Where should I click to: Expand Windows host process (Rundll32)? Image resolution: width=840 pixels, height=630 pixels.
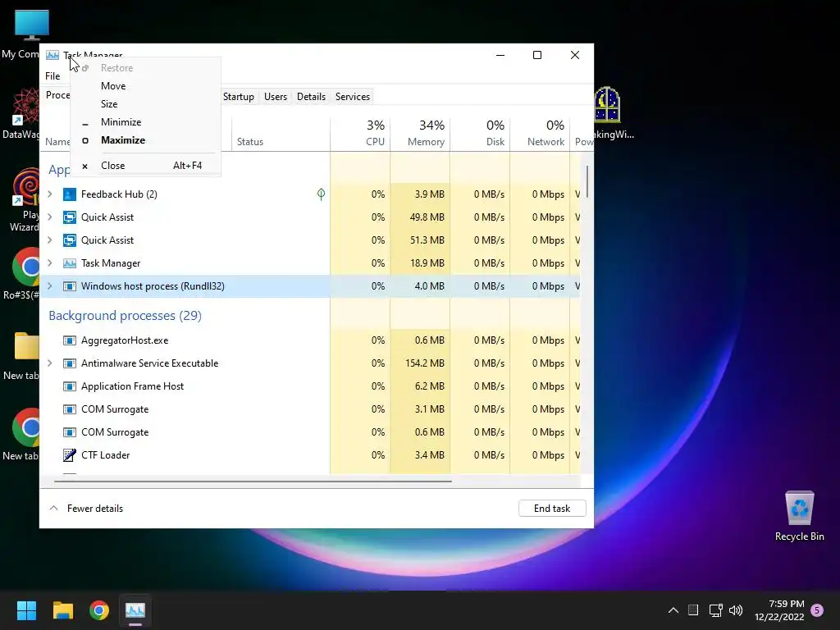click(50, 286)
